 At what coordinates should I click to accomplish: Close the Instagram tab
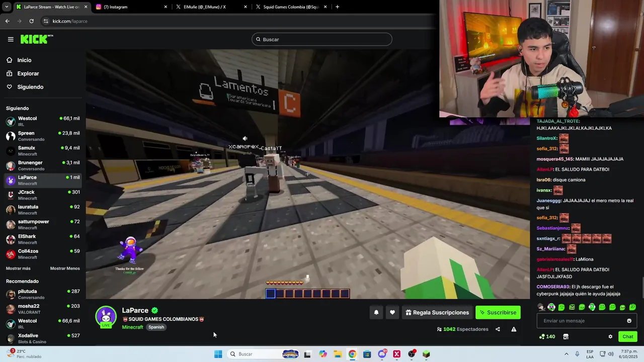[166, 7]
